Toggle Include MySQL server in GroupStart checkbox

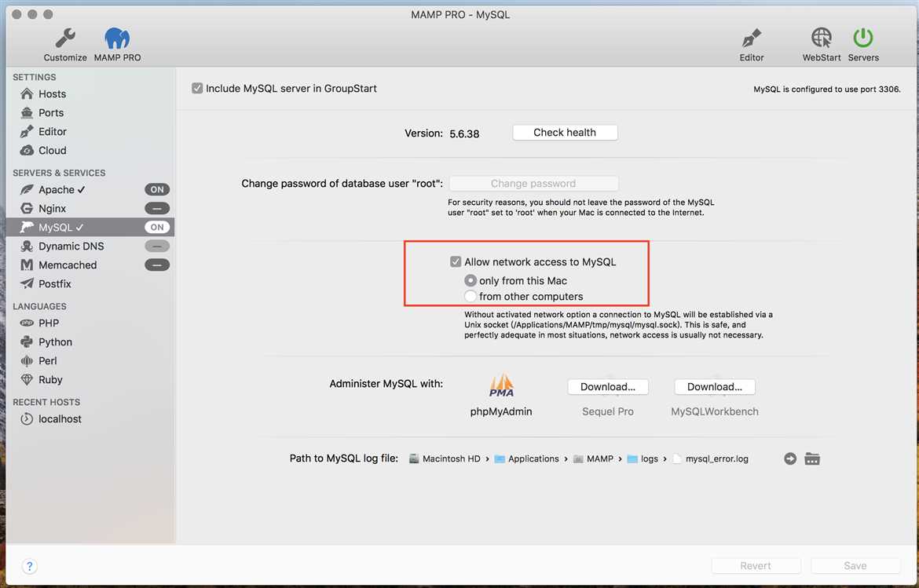click(197, 89)
